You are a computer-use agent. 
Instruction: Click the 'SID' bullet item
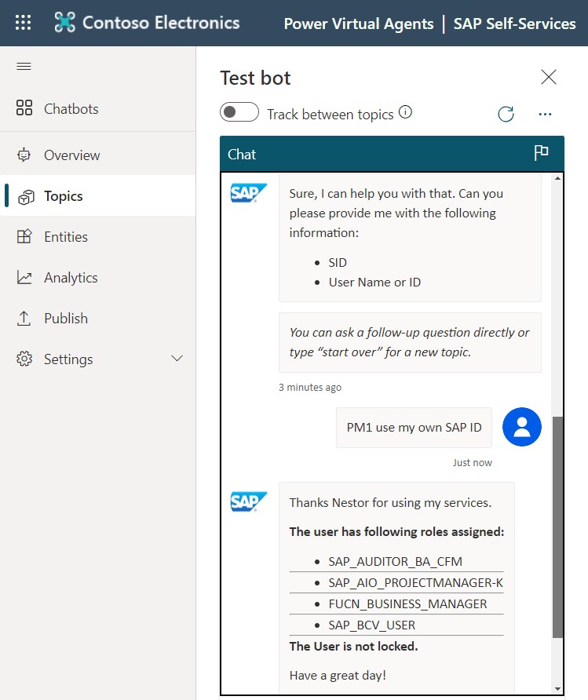pyautogui.click(x=338, y=262)
